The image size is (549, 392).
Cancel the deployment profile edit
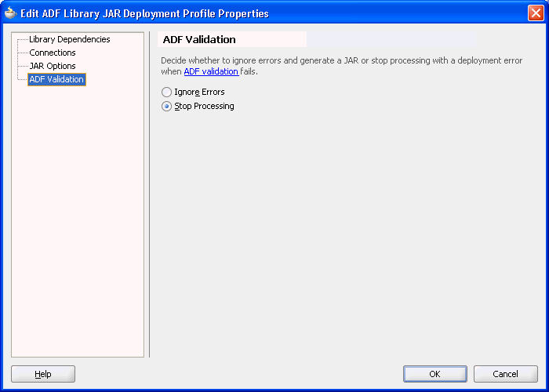505,374
